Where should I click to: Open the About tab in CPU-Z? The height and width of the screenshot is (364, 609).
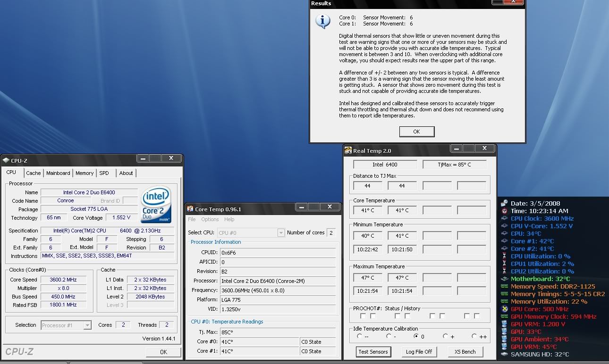coord(126,173)
